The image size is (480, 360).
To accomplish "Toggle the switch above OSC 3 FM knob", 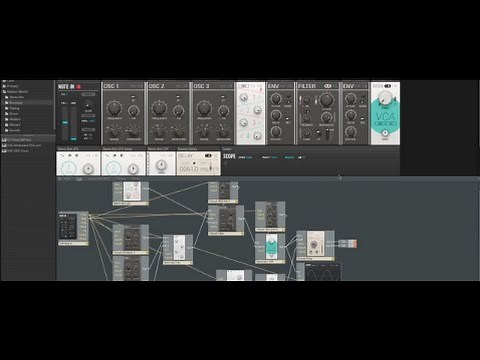I will [x=223, y=97].
